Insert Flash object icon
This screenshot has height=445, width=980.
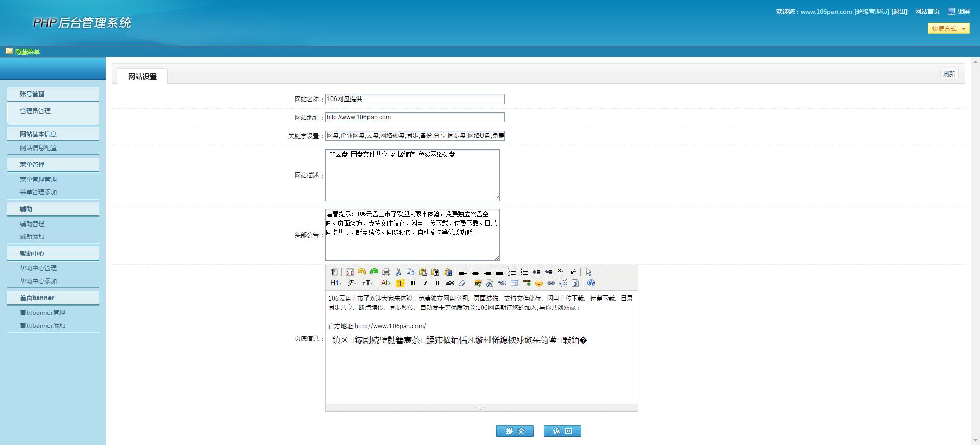tap(489, 283)
